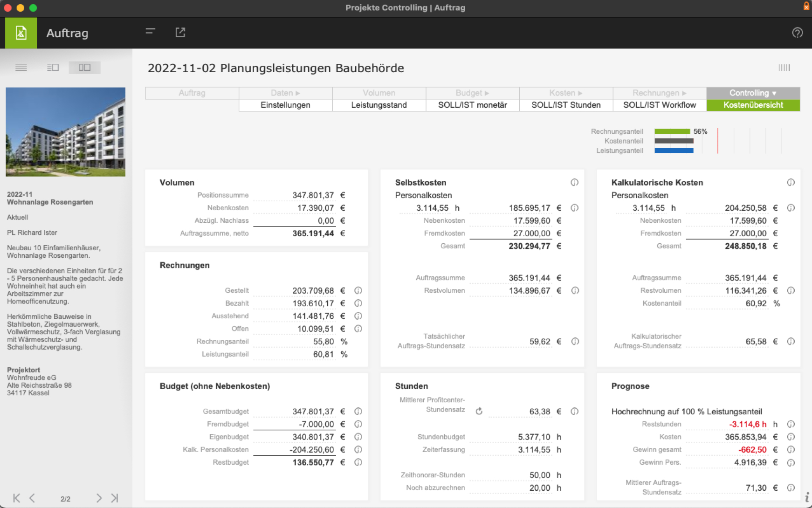Show info for Bezahlt amount
The width and height of the screenshot is (812, 508).
click(358, 303)
